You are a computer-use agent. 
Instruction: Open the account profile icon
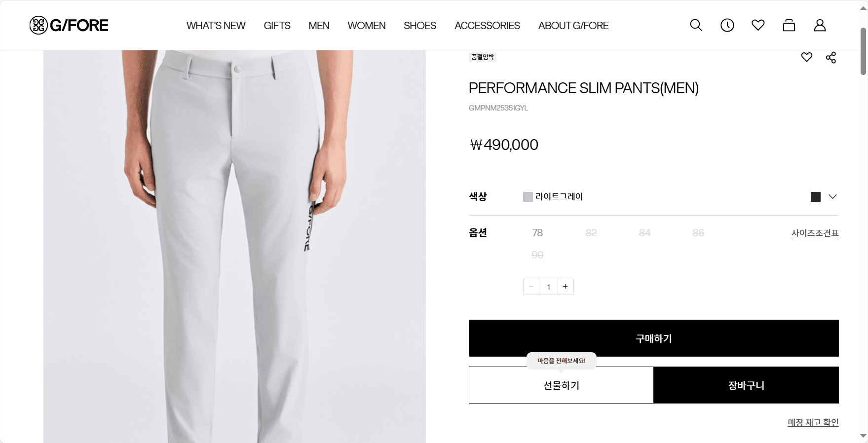(x=820, y=25)
